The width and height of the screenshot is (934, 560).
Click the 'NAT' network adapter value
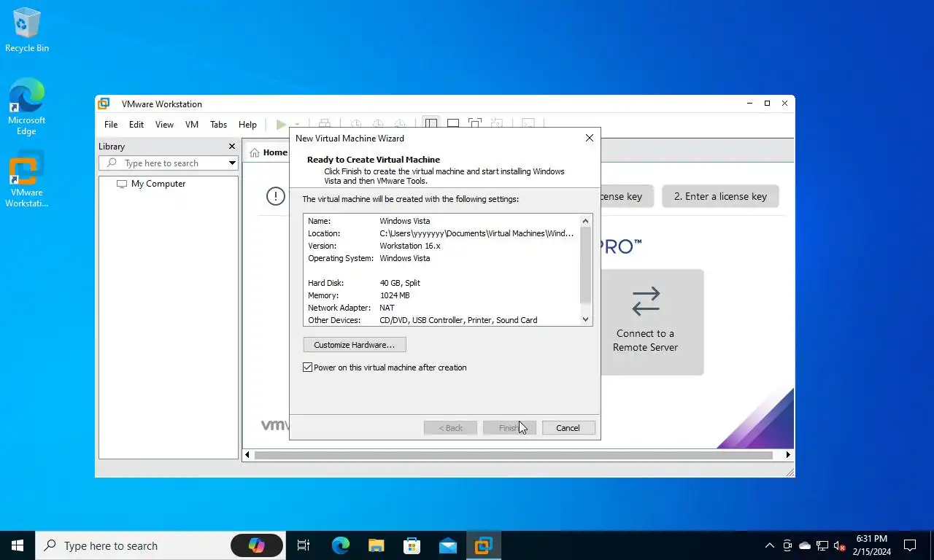(387, 308)
